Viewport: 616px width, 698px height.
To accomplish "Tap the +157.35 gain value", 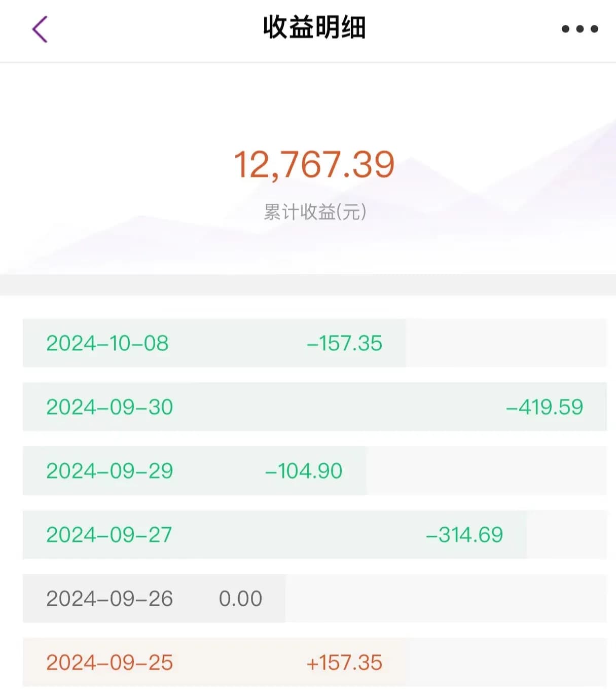I will tap(344, 663).
